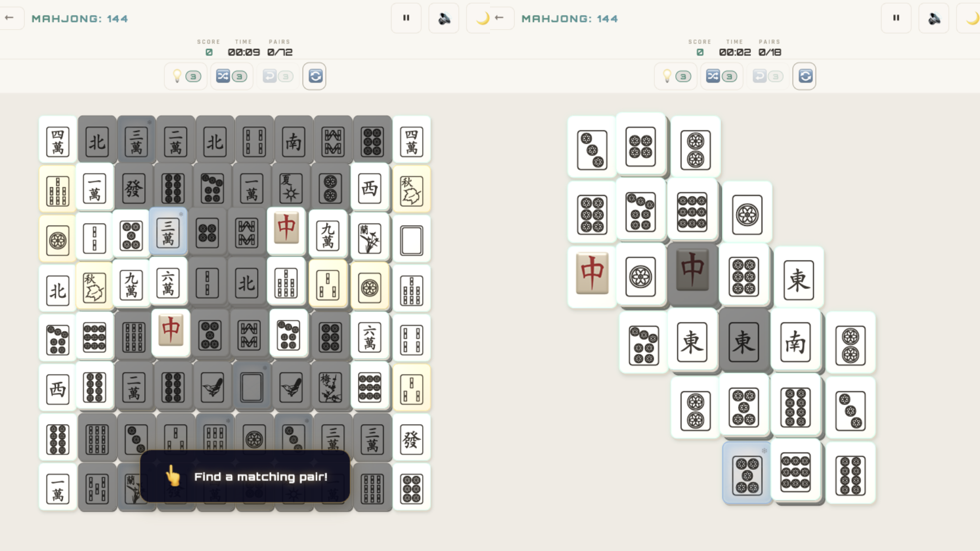Toggle the sound speaker for the left game
980x551 pixels.
pyautogui.click(x=443, y=18)
